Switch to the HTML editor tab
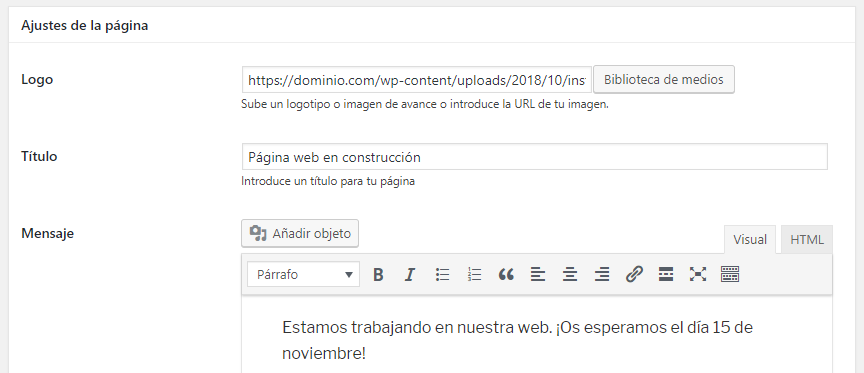864x373 pixels. point(807,240)
